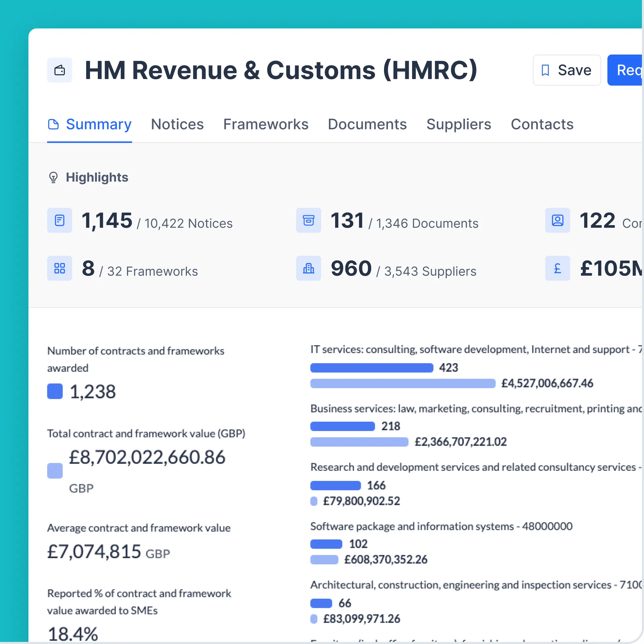Click the Architectural, construction, engineering label
This screenshot has height=644, width=644.
click(x=476, y=585)
